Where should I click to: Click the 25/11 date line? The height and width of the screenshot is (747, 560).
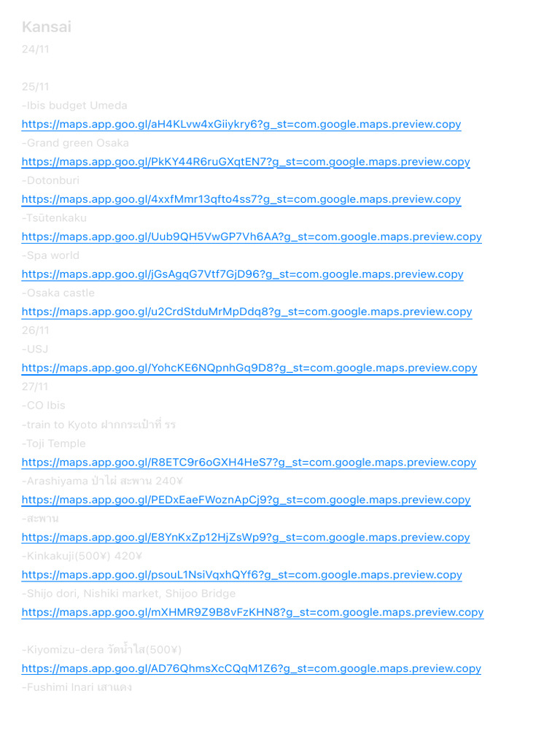point(35,87)
